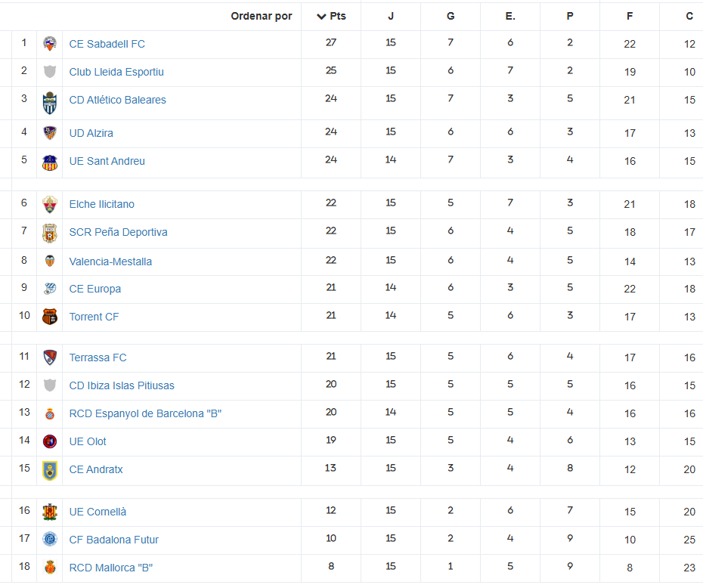Screen dimensions: 703x588
Task: Click the Torrent CF crest icon
Action: pos(50,317)
